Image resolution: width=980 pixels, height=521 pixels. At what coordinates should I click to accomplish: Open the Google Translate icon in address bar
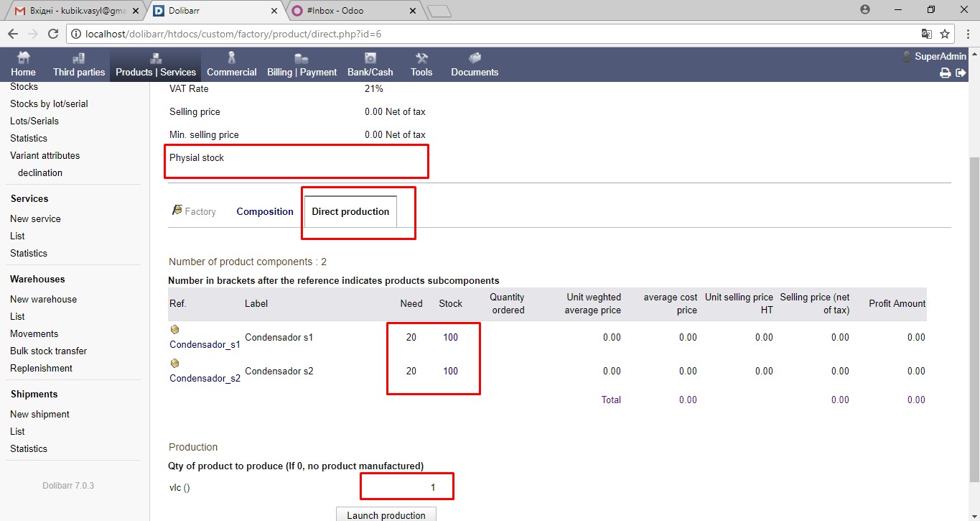[x=926, y=33]
